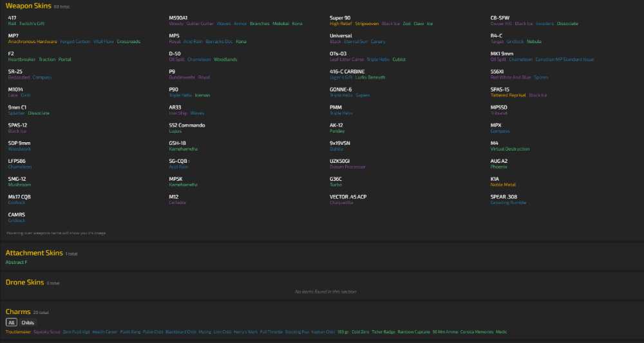
Task: Click the Branches skin under M590A1
Action: (x=260, y=24)
